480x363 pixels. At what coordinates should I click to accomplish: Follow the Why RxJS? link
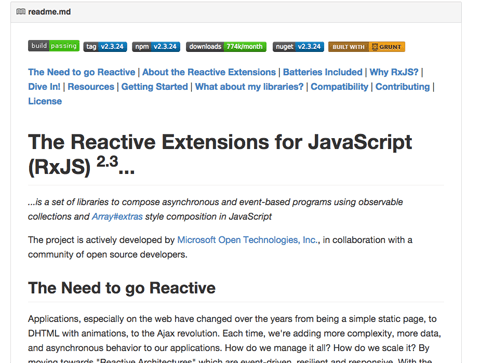(x=394, y=72)
